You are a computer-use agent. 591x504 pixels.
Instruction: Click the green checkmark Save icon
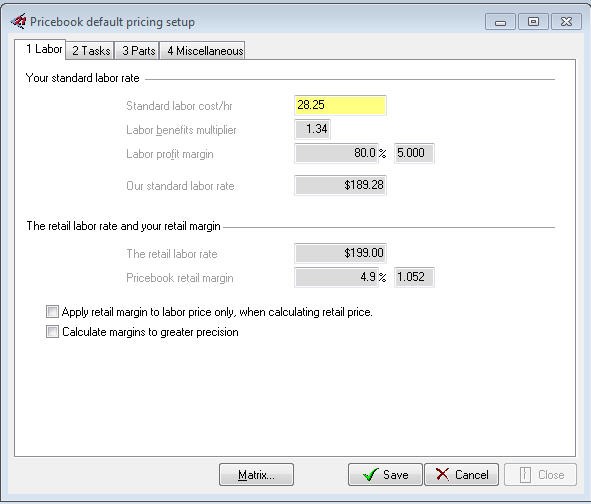[371, 474]
